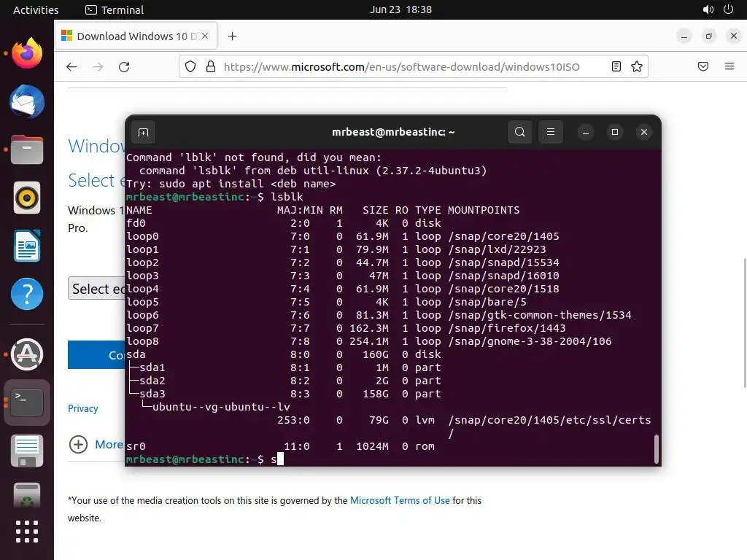747x560 pixels.
Task: Open the Microsoft Terms of Use link
Action: (x=400, y=500)
